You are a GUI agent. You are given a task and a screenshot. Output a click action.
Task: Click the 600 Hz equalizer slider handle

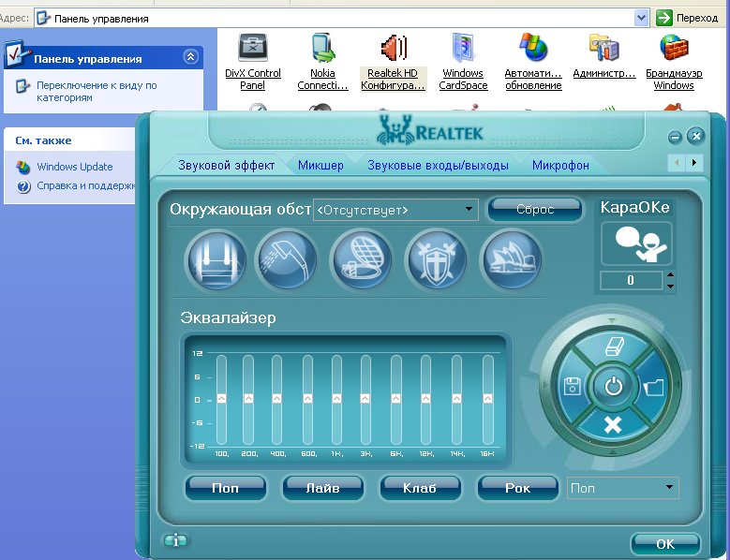307,399
